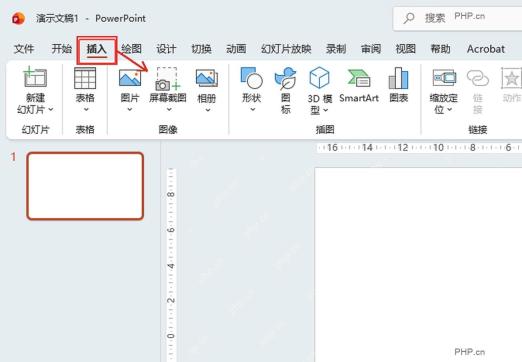The height and width of the screenshot is (362, 522).
Task: Expand the 相册 dropdown arrow
Action: pyautogui.click(x=208, y=110)
